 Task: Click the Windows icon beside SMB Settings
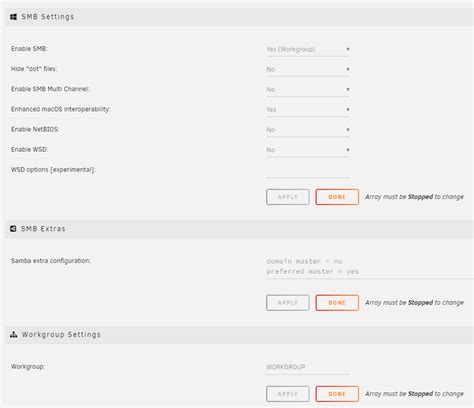(x=13, y=17)
